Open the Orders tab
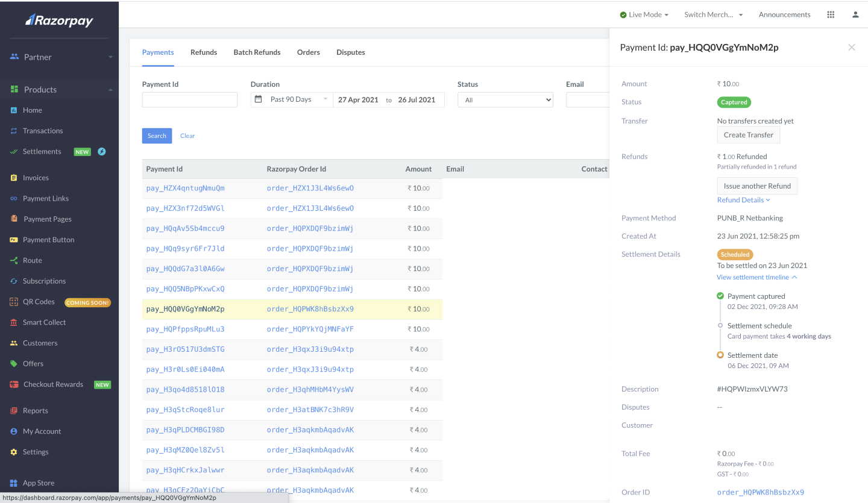This screenshot has height=503, width=868. point(309,52)
